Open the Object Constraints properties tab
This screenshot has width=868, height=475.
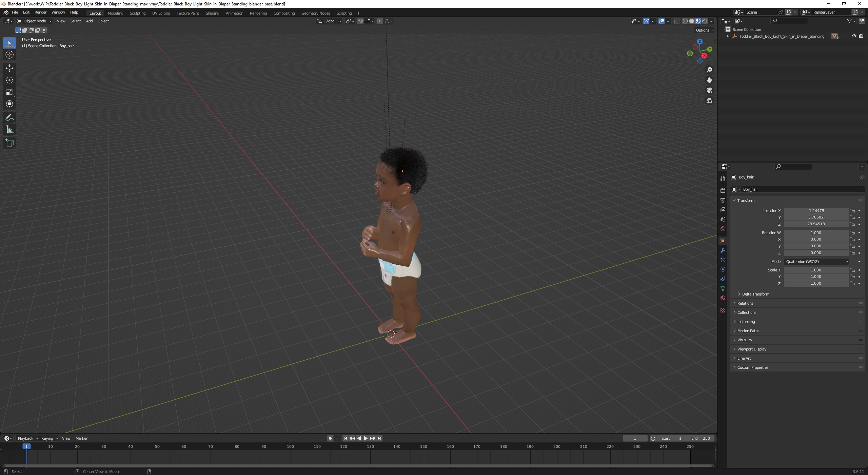click(x=723, y=279)
